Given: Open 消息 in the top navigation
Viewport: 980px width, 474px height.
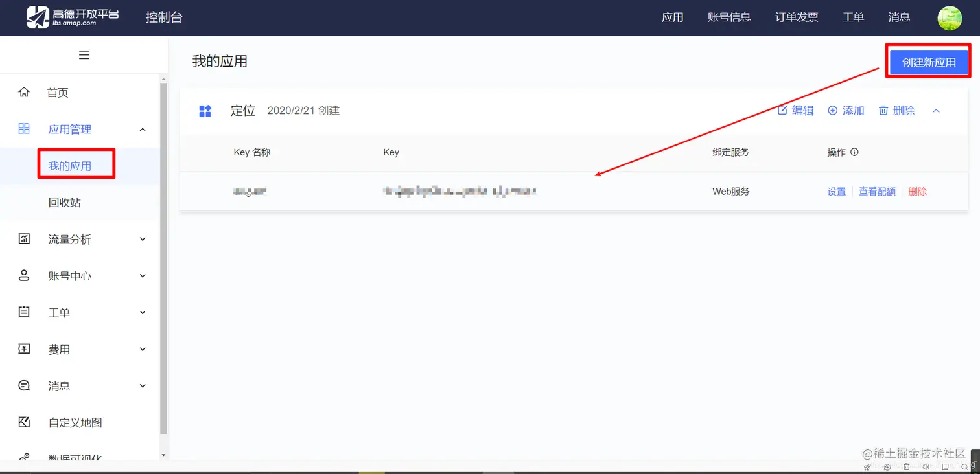Looking at the screenshot, I should coord(899,17).
